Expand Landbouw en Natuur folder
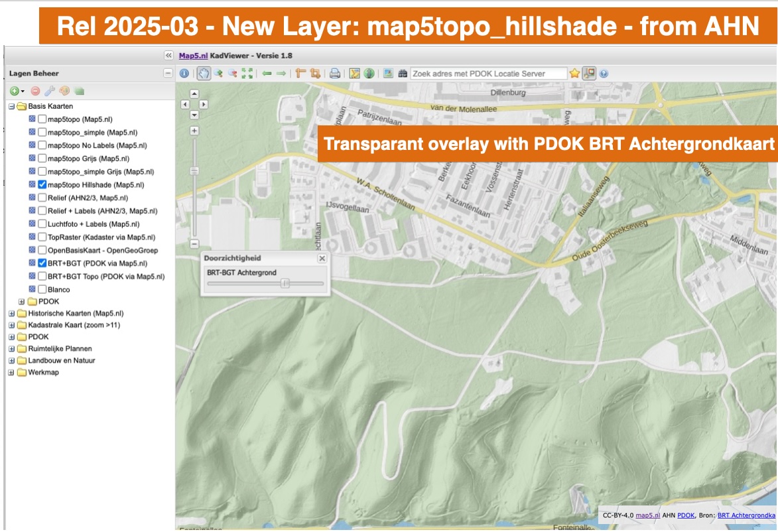The image size is (778, 532). point(11,361)
